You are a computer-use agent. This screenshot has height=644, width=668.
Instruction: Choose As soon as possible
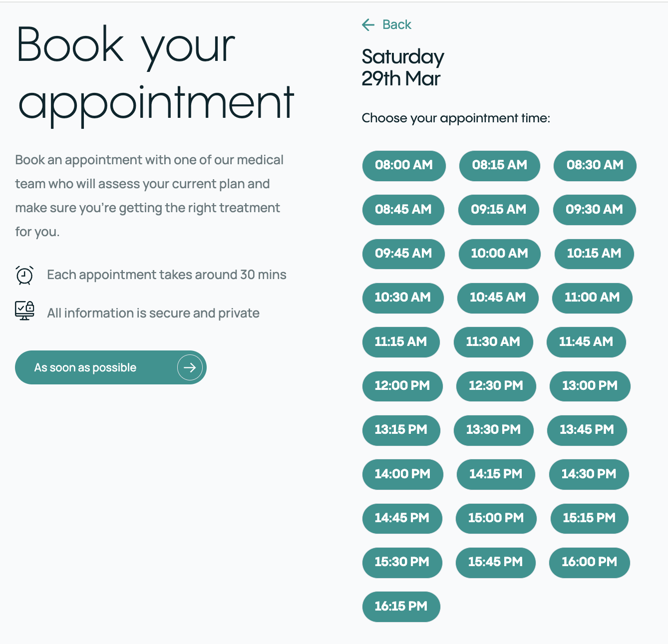click(111, 367)
